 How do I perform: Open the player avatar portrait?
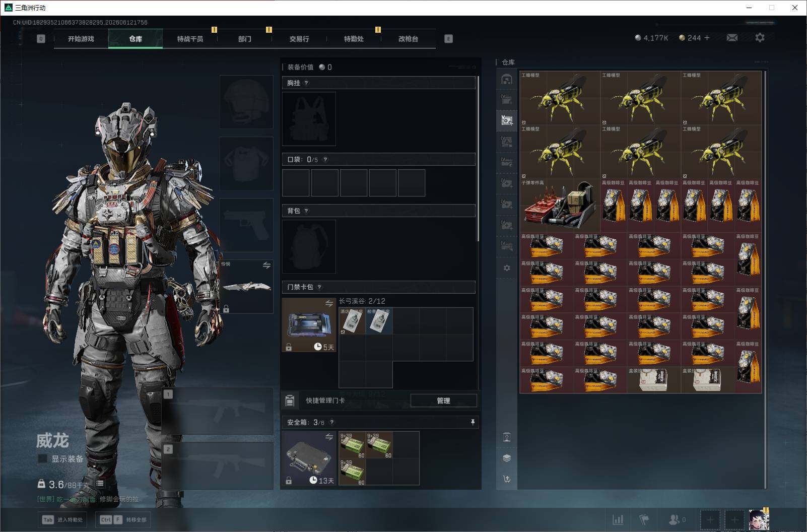click(x=759, y=519)
